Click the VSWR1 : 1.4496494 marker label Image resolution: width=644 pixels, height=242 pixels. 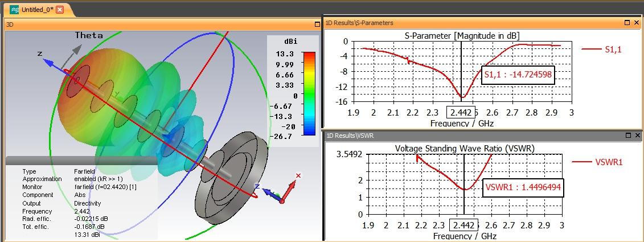pos(523,187)
